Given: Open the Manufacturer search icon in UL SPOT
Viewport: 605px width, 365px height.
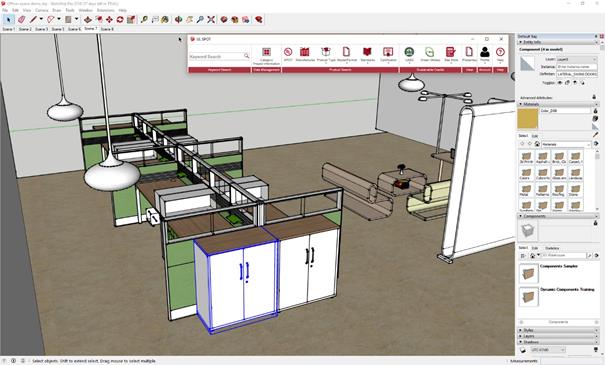Looking at the screenshot, I should coord(304,54).
